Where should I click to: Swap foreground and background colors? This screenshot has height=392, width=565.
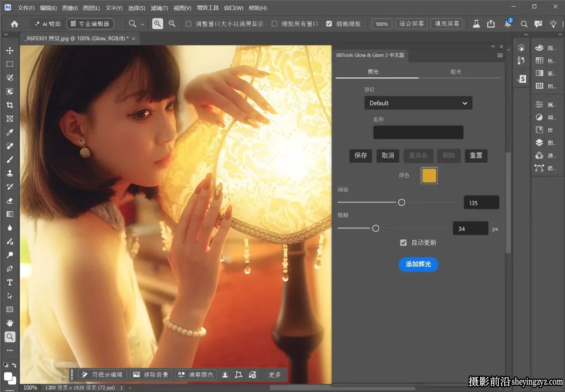click(x=14, y=365)
